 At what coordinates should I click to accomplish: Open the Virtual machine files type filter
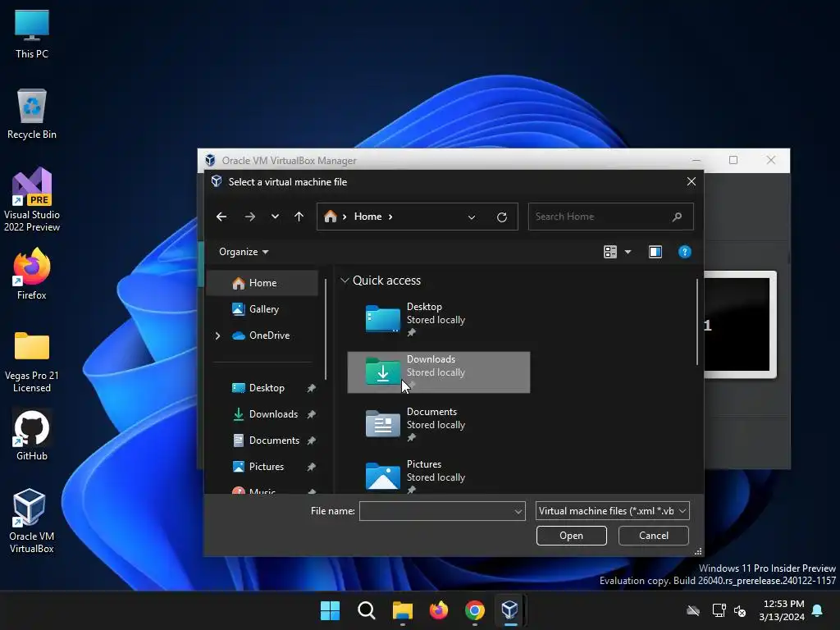pos(612,511)
